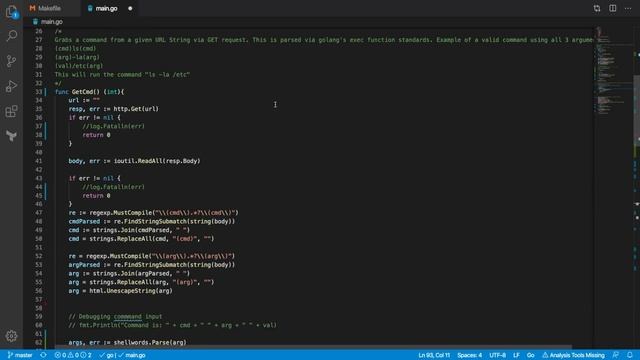
Task: Change file encoding via UTF-8
Action: point(498,355)
